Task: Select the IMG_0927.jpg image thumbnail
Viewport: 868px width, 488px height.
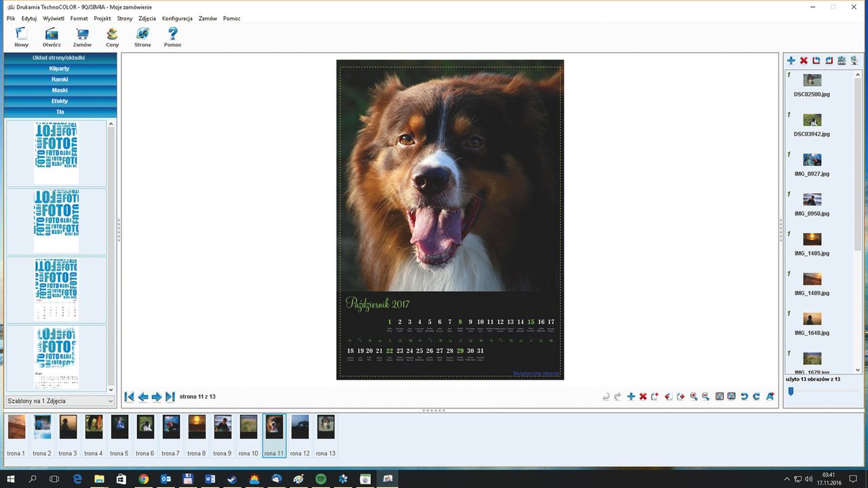Action: coord(812,160)
